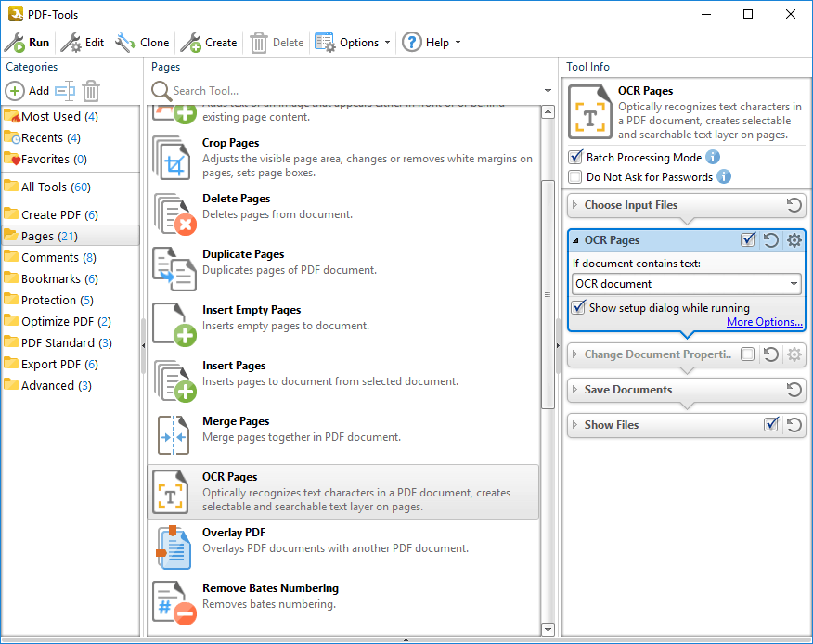
Task: Open Change Document Properties gear settings
Action: point(794,354)
